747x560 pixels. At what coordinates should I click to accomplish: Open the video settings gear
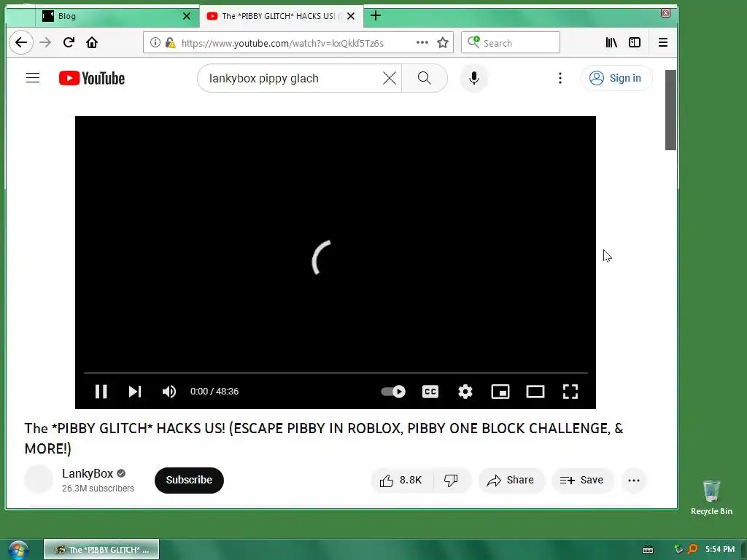(465, 392)
